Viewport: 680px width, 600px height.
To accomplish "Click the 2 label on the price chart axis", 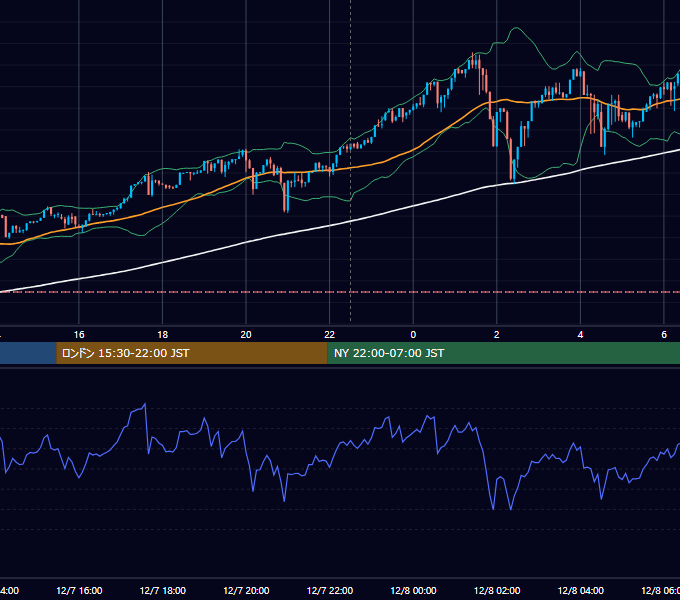I will pos(497,335).
